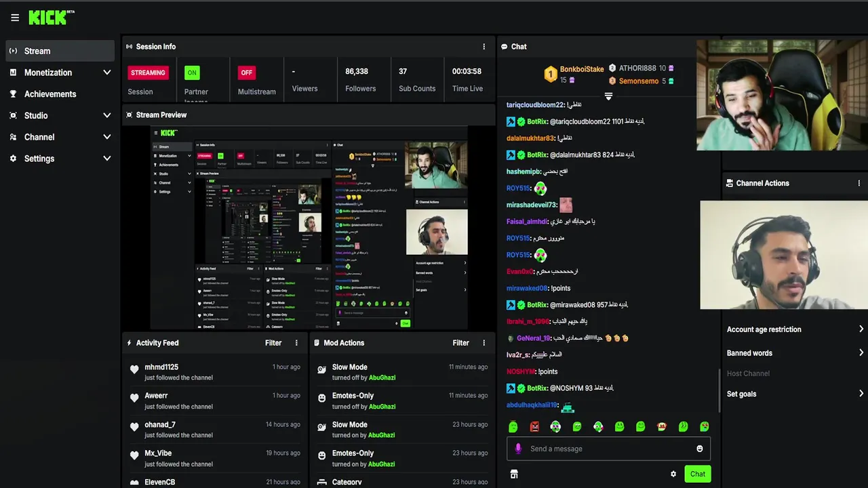Click the purple microphone icon in message box

518,449
